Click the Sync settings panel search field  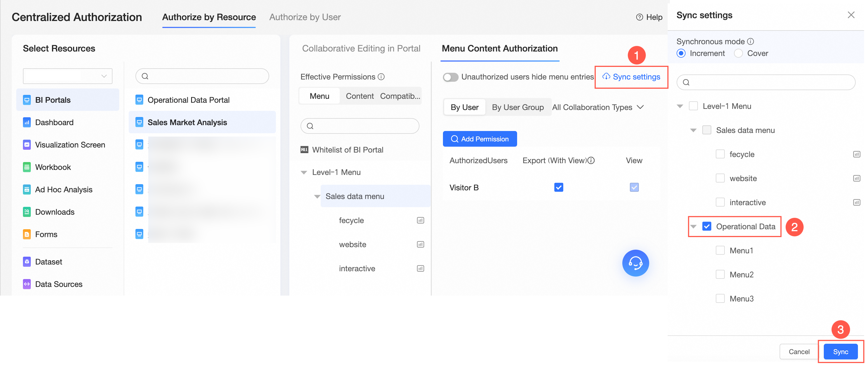coord(766,83)
